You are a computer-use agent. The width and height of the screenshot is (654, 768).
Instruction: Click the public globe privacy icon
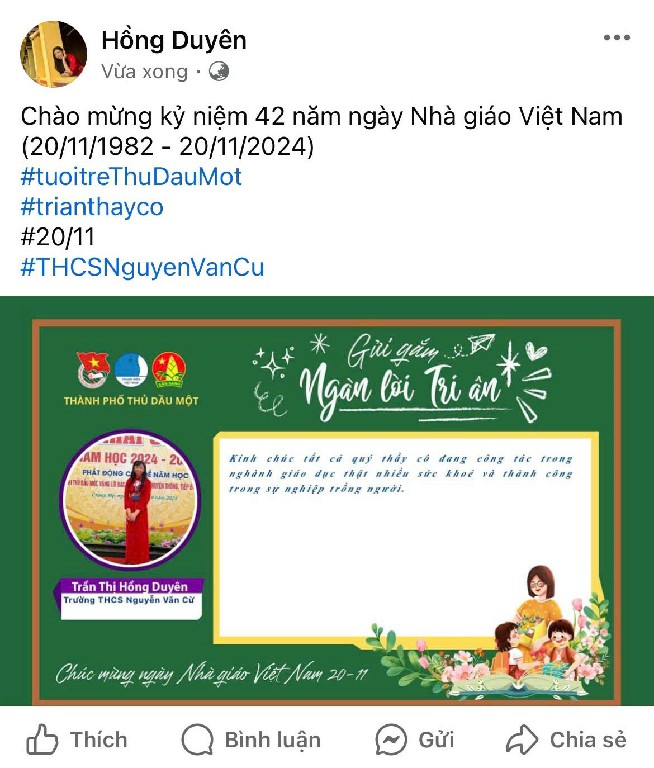pyautogui.click(x=218, y=72)
